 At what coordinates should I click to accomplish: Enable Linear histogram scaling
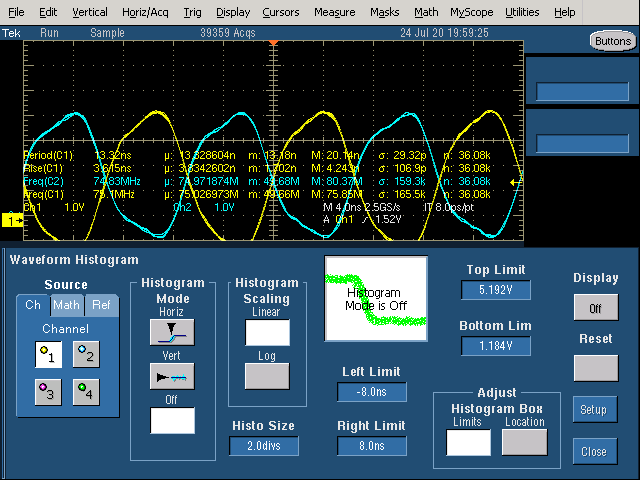pos(267,333)
